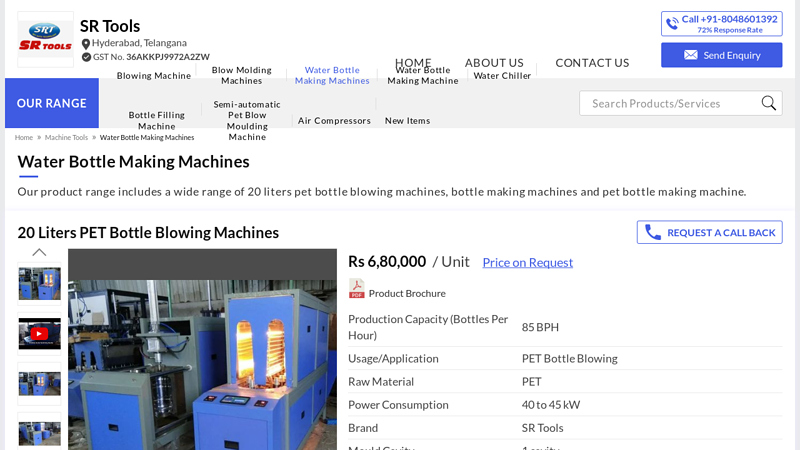This screenshot has width=800, height=450.
Task: Open Bottle Filling Machine category
Action: pos(157,120)
